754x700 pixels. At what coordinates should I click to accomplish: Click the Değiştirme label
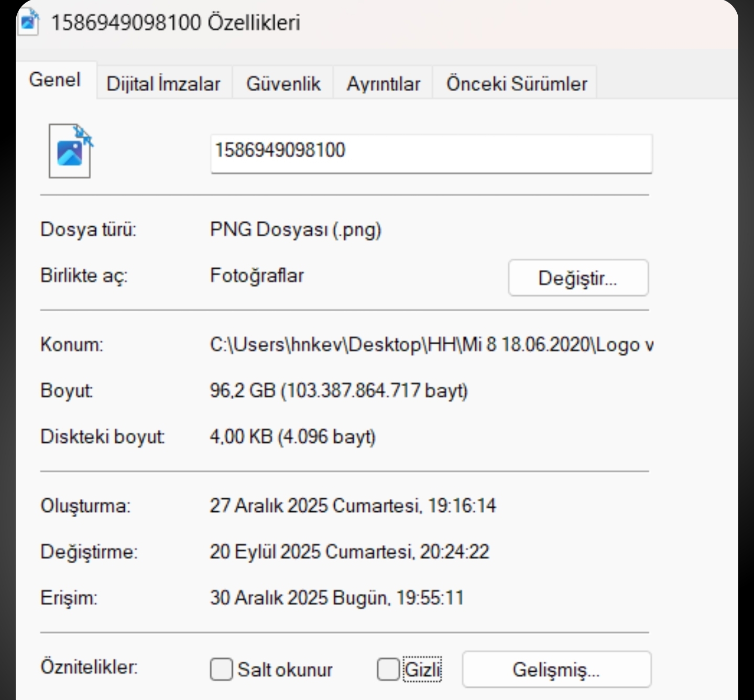(x=89, y=552)
